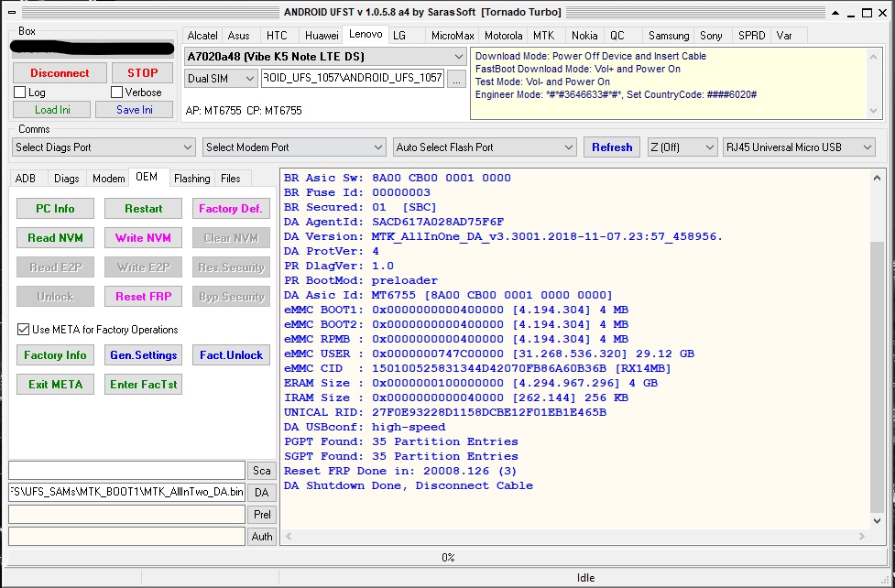The image size is (895, 588).
Task: Click Load Ini button
Action: [x=52, y=110]
